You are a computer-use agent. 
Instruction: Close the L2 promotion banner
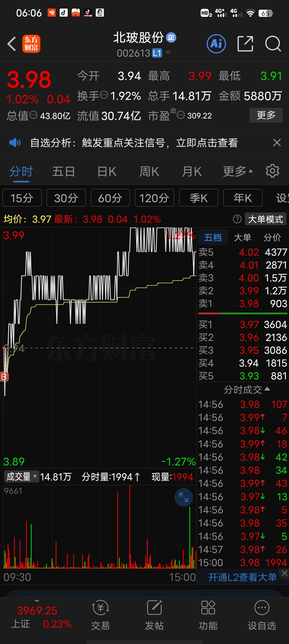coord(284,573)
